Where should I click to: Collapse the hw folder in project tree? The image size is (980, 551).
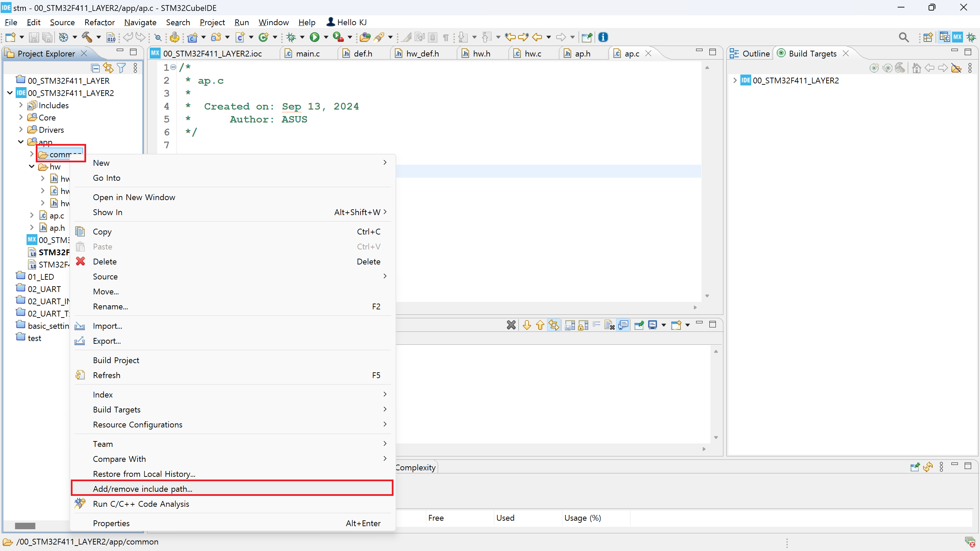pyautogui.click(x=32, y=166)
